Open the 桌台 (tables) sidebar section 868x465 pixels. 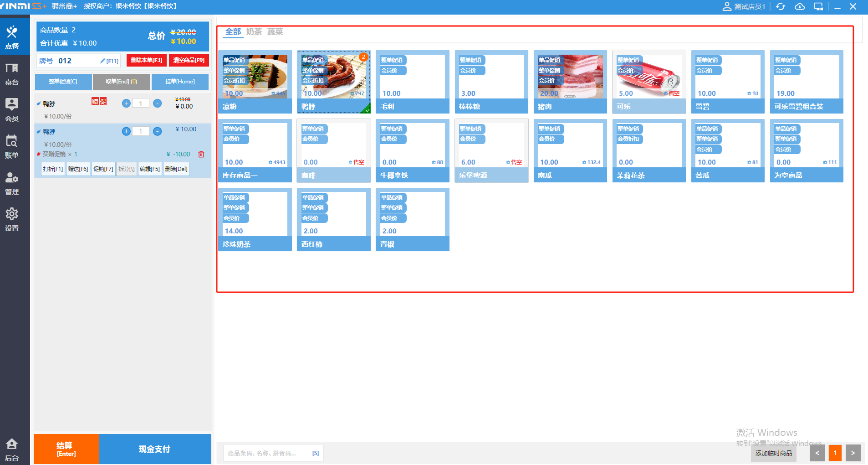click(12, 74)
